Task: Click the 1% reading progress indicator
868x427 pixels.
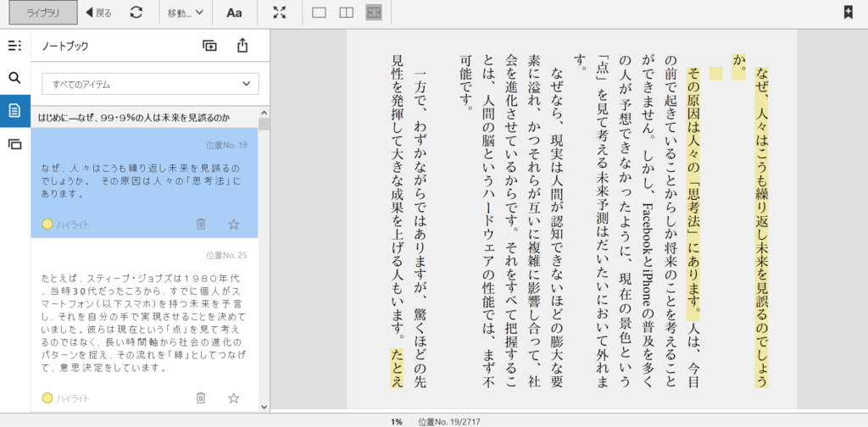Action: point(397,422)
